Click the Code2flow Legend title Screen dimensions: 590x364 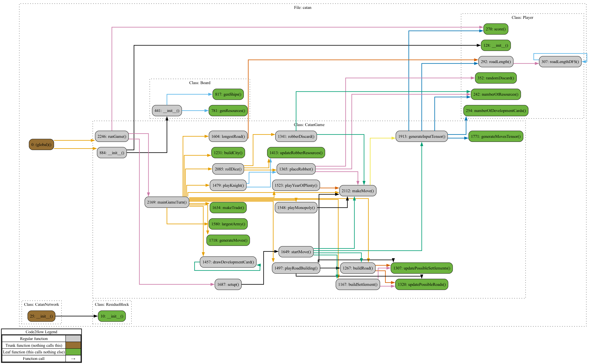pos(42,332)
